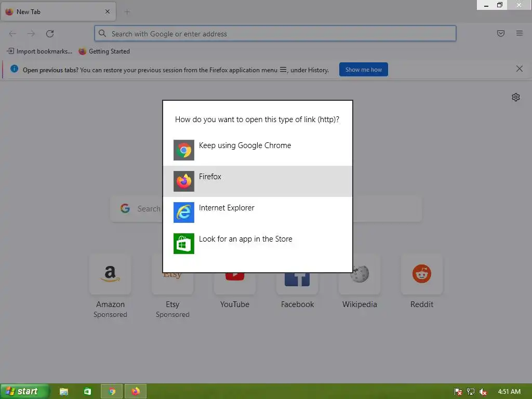Click the Show me how button

[x=363, y=70]
